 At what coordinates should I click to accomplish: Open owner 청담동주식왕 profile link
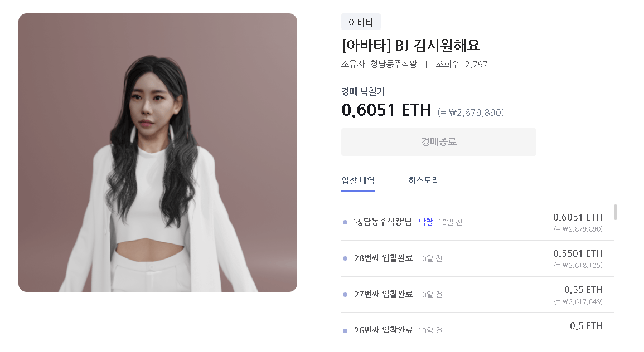tap(394, 64)
